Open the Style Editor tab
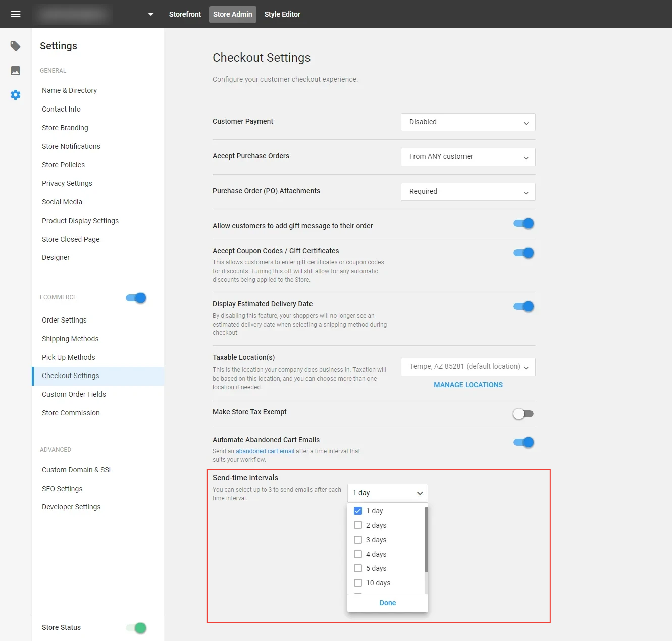Viewport: 672px width, 641px height. point(282,14)
